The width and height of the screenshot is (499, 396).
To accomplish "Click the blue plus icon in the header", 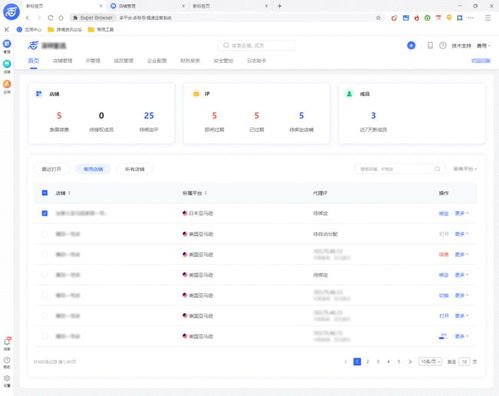I will point(411,45).
